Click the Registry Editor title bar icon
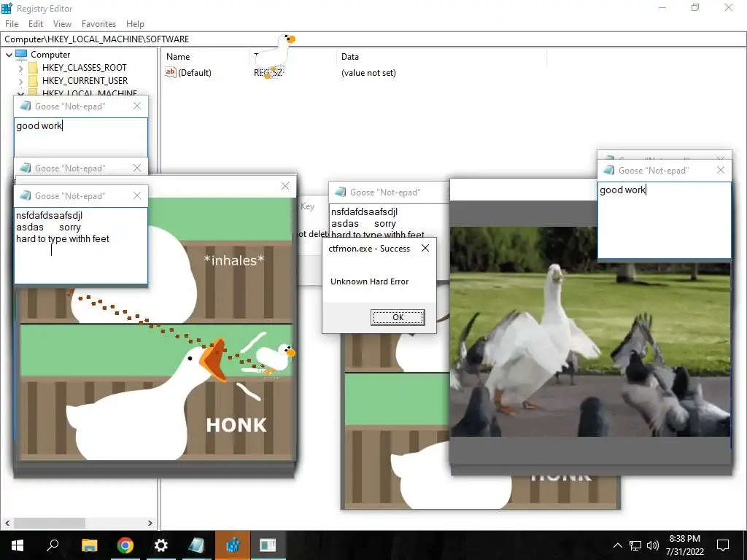This screenshot has width=747, height=560. click(x=7, y=8)
